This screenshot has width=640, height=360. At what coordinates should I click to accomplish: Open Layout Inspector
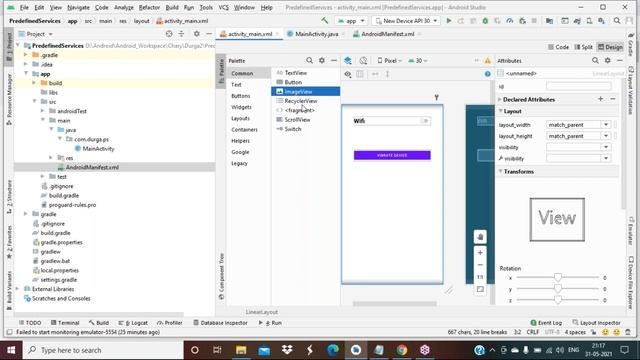click(x=596, y=322)
